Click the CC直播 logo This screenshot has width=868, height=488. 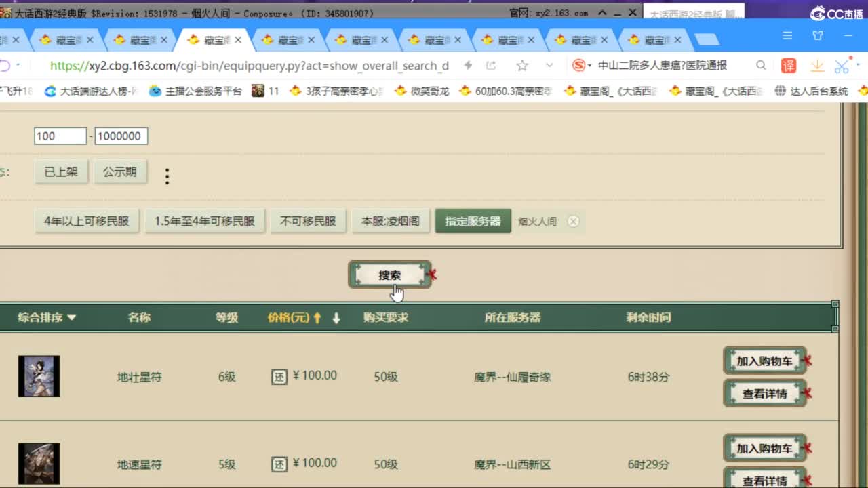click(x=835, y=14)
